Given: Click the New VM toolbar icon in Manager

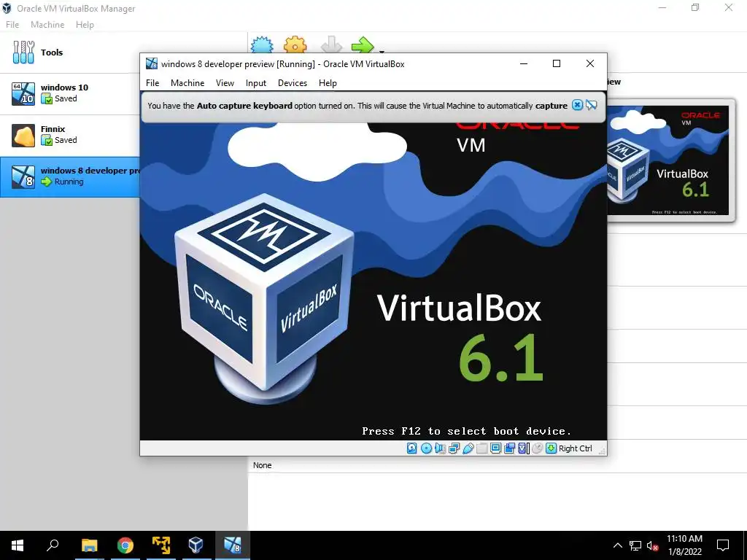Looking at the screenshot, I should (262, 44).
